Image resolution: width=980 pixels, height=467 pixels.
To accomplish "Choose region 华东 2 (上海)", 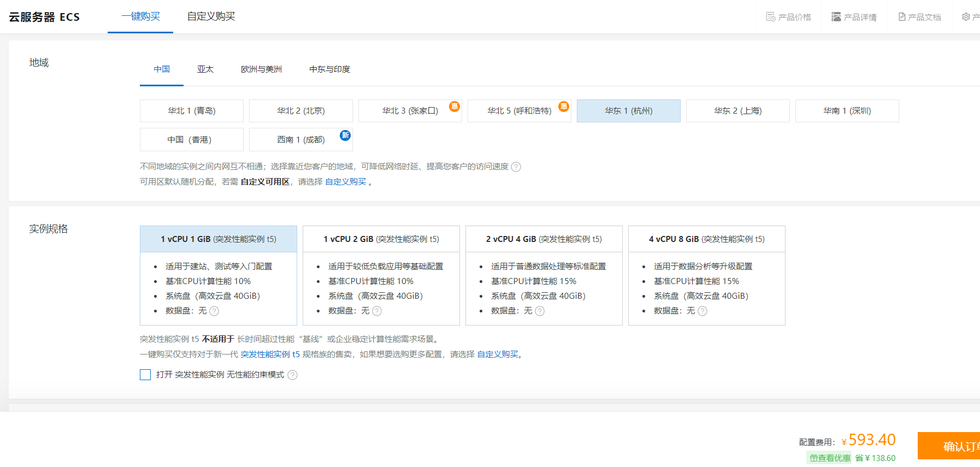I will click(738, 111).
